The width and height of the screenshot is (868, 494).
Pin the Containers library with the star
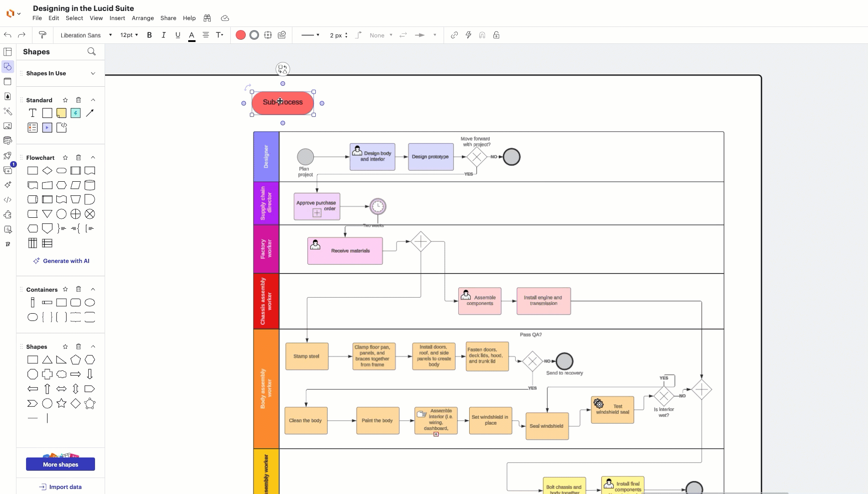[x=65, y=289]
